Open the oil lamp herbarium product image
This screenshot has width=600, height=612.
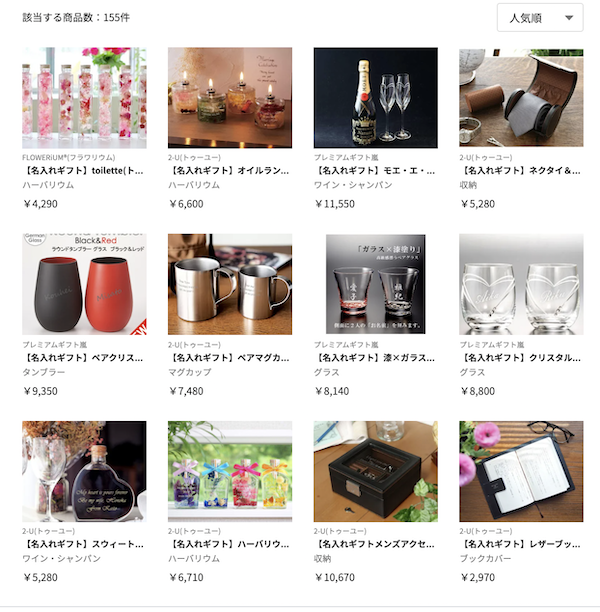[x=230, y=98]
